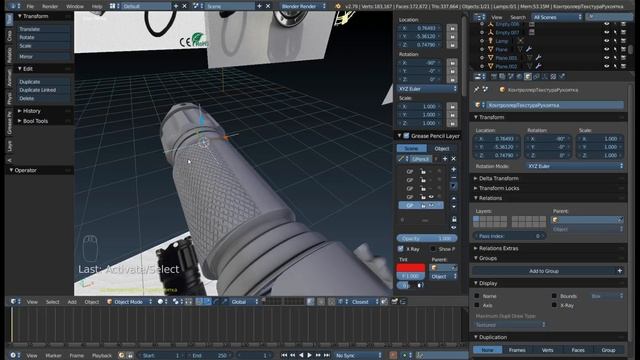Screen dimensions: 640x360
Task: Toggle the Grease Pencil Layer checkbox
Action: [x=407, y=136]
